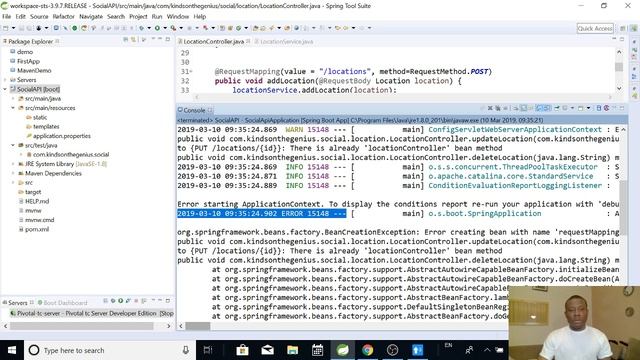The height and width of the screenshot is (360, 640).
Task: Open the Navigate menu
Action: point(91,17)
